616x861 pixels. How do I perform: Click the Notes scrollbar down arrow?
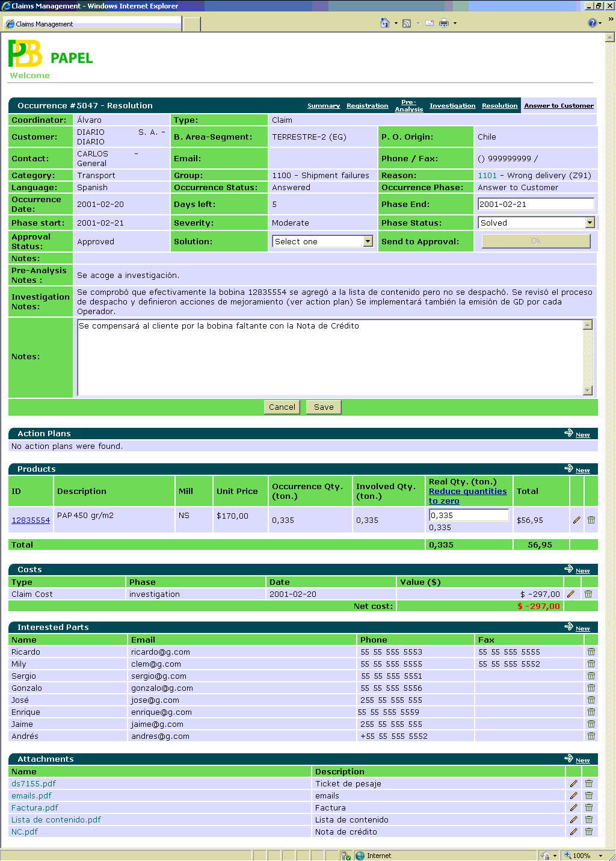pos(588,390)
